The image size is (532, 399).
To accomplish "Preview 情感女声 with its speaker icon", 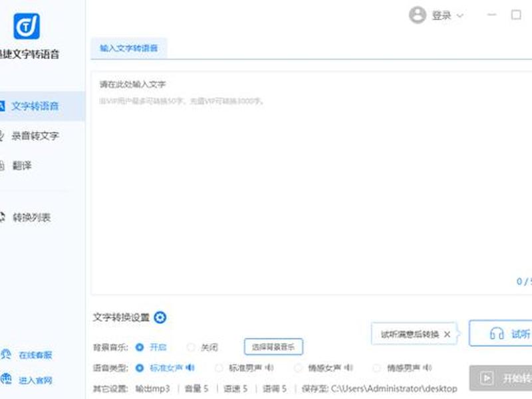I will pos(348,368).
